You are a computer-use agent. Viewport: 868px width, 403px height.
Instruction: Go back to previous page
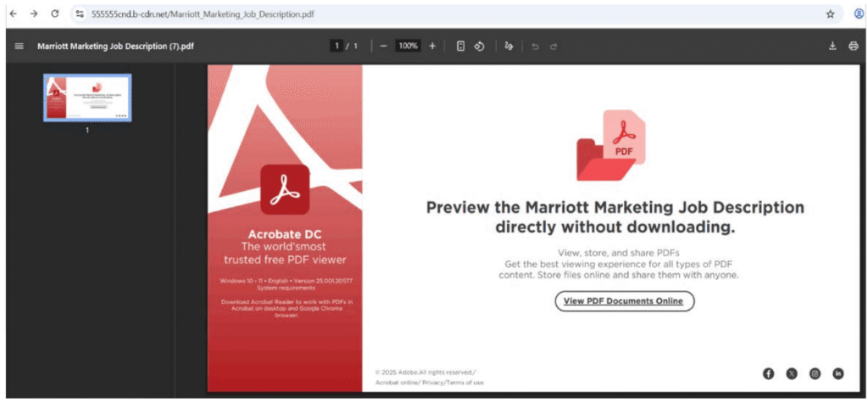coord(13,14)
